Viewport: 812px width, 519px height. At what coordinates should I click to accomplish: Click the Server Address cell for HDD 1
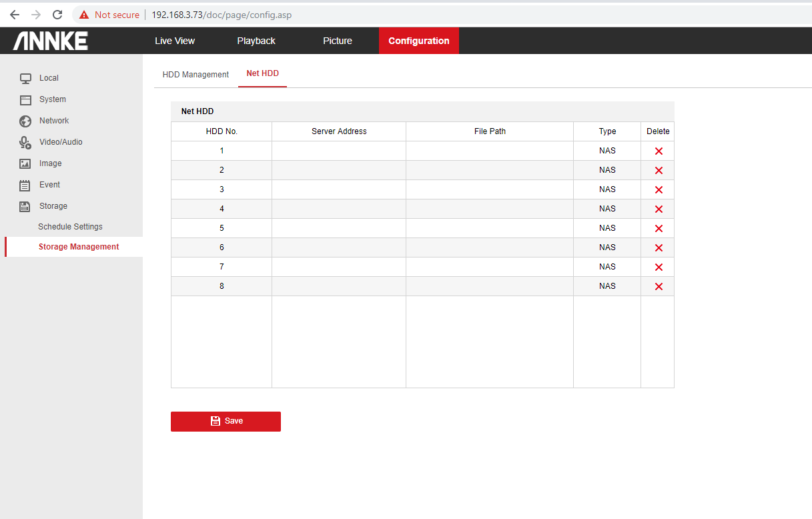click(x=339, y=151)
